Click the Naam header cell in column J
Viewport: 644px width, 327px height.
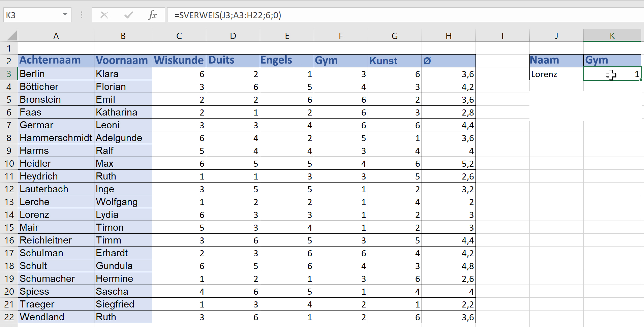[556, 61]
